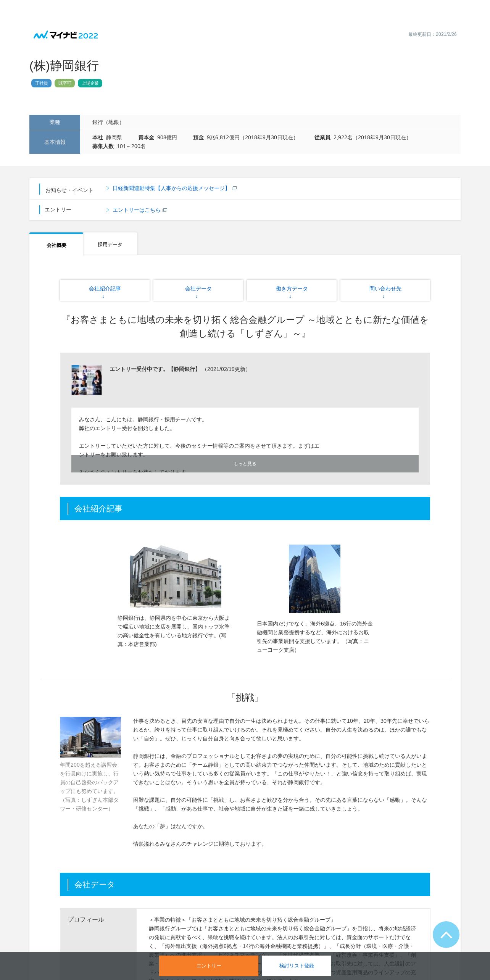Switch to the 採用データ tab
The height and width of the screenshot is (980, 490).
click(x=110, y=244)
